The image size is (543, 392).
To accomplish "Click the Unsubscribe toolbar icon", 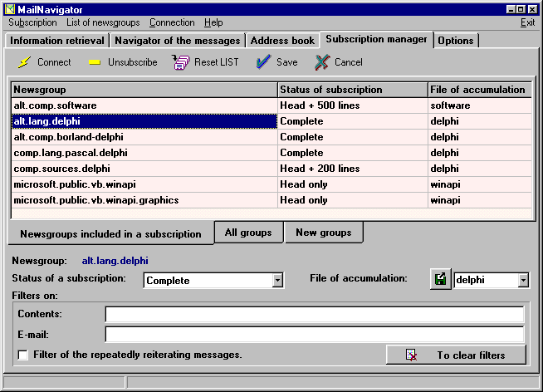I will [x=95, y=62].
